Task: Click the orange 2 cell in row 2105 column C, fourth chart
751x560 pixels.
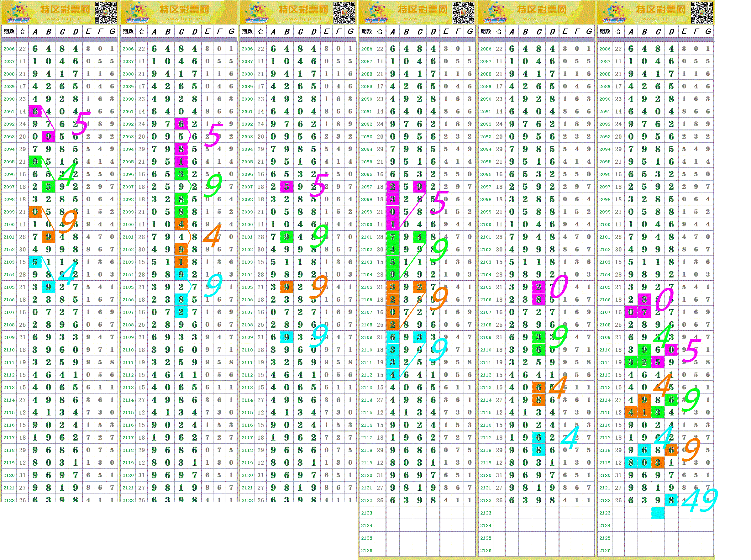Action: 420,287
